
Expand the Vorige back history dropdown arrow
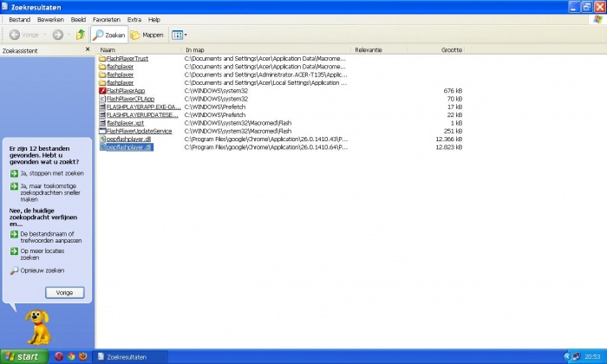[x=45, y=35]
